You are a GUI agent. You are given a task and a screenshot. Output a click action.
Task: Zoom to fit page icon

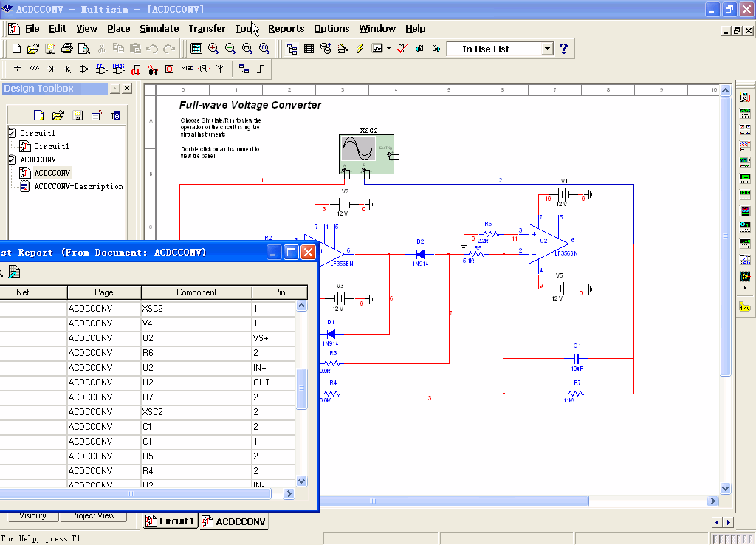coord(264,48)
